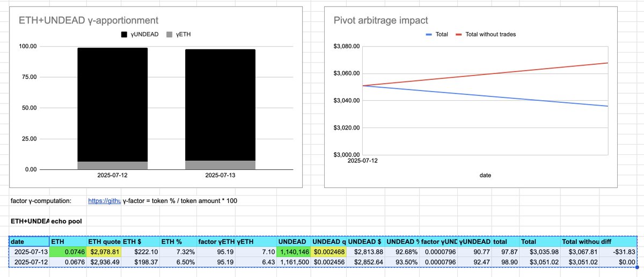The height and width of the screenshot is (277, 644).
Task: Select the 6.50% cell
Action: [179, 262]
